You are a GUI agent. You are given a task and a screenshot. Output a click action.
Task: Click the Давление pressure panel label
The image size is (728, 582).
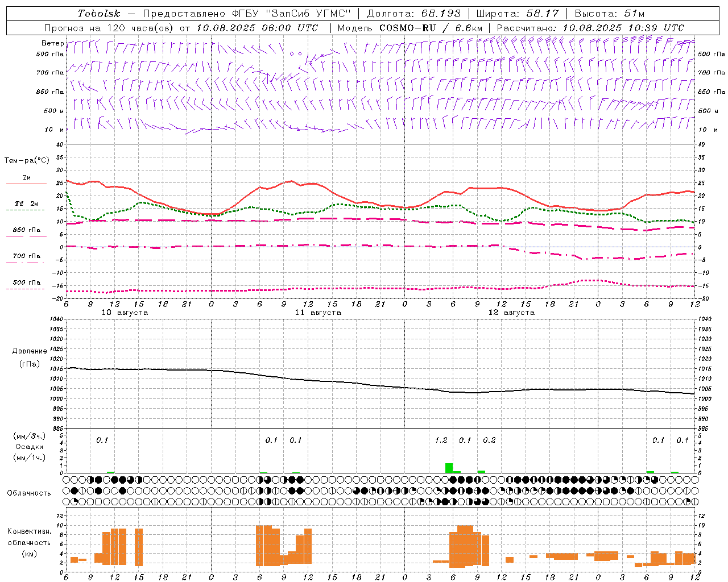coord(30,351)
